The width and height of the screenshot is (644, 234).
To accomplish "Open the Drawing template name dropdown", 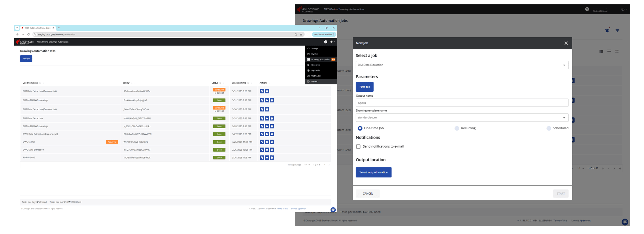I will 462,118.
